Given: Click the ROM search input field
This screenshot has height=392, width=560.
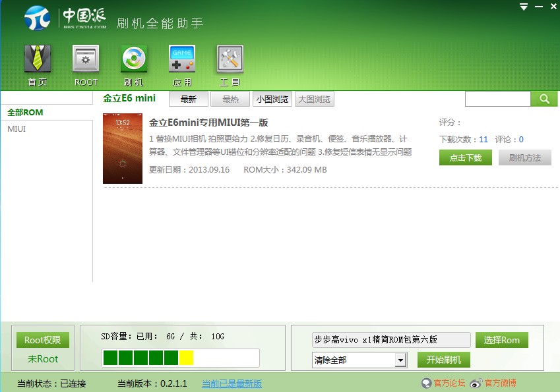Looking at the screenshot, I should (497, 99).
